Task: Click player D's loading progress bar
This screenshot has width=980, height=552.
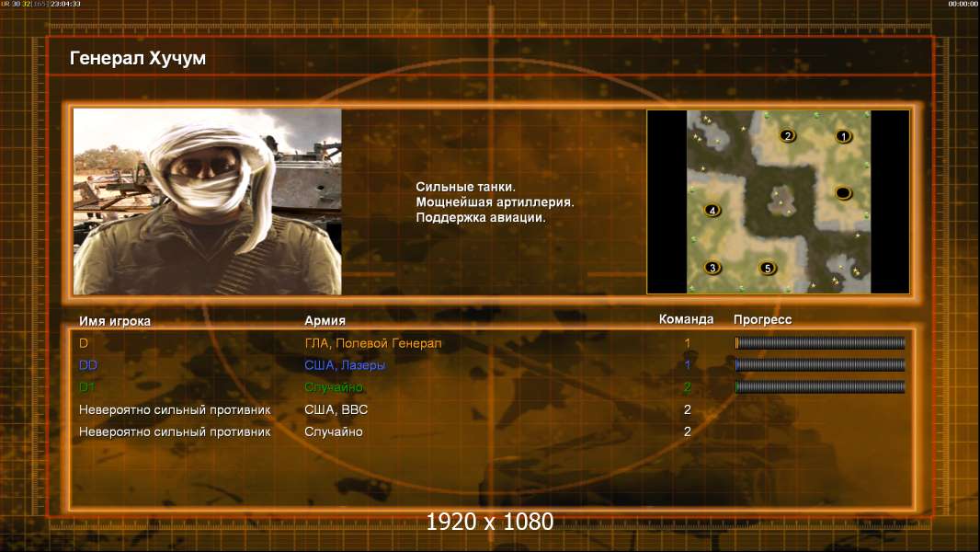Action: [x=820, y=342]
